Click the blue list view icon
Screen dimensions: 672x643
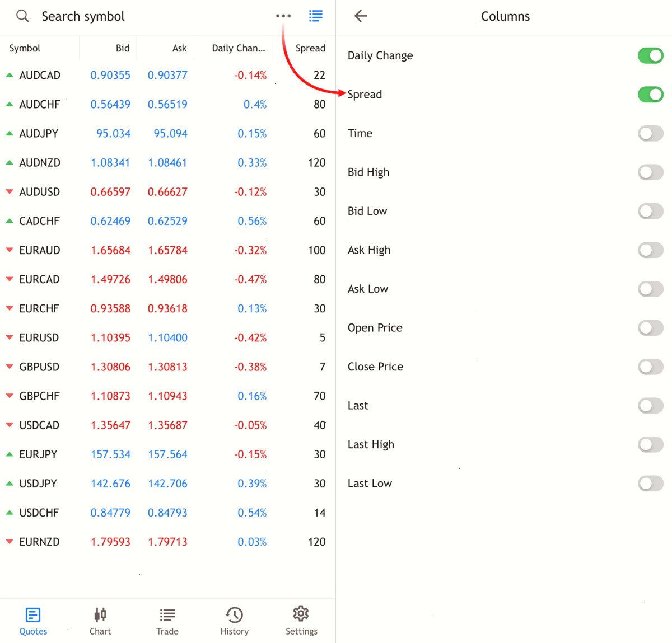coord(316,16)
